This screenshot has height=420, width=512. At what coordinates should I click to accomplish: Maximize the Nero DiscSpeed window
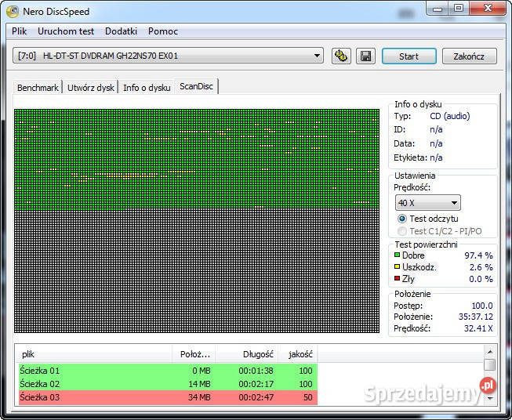(x=457, y=9)
